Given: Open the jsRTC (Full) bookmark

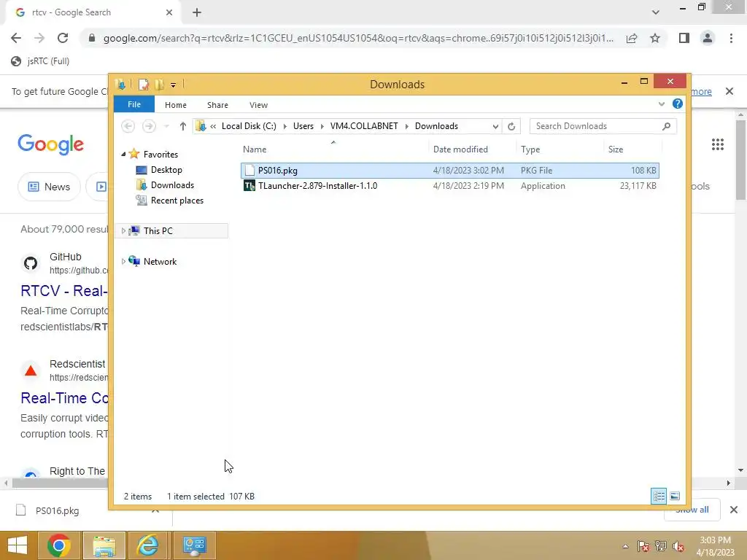Looking at the screenshot, I should (41, 61).
